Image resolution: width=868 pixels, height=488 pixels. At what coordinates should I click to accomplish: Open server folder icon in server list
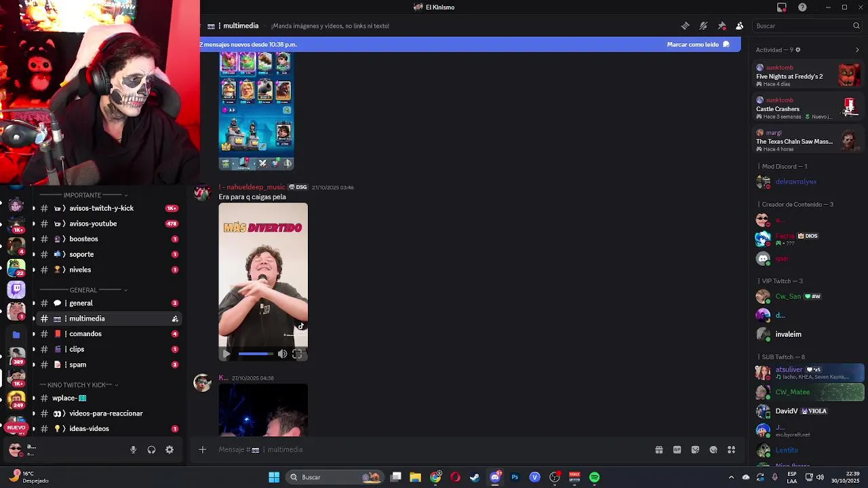[x=16, y=334]
